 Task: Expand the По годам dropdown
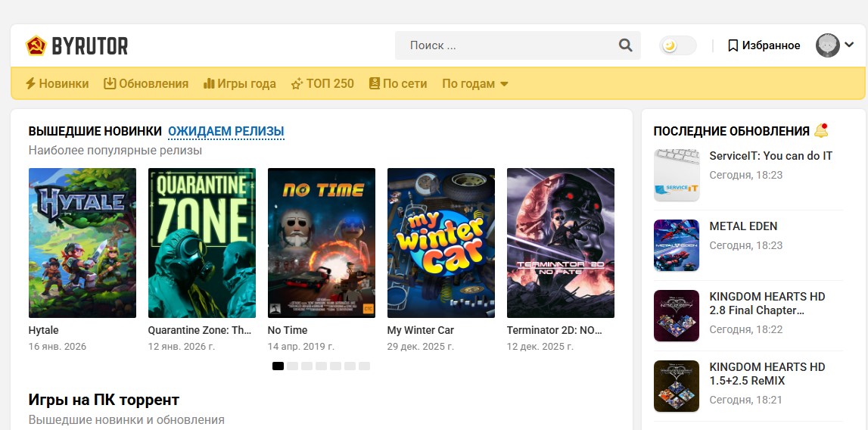pyautogui.click(x=475, y=84)
